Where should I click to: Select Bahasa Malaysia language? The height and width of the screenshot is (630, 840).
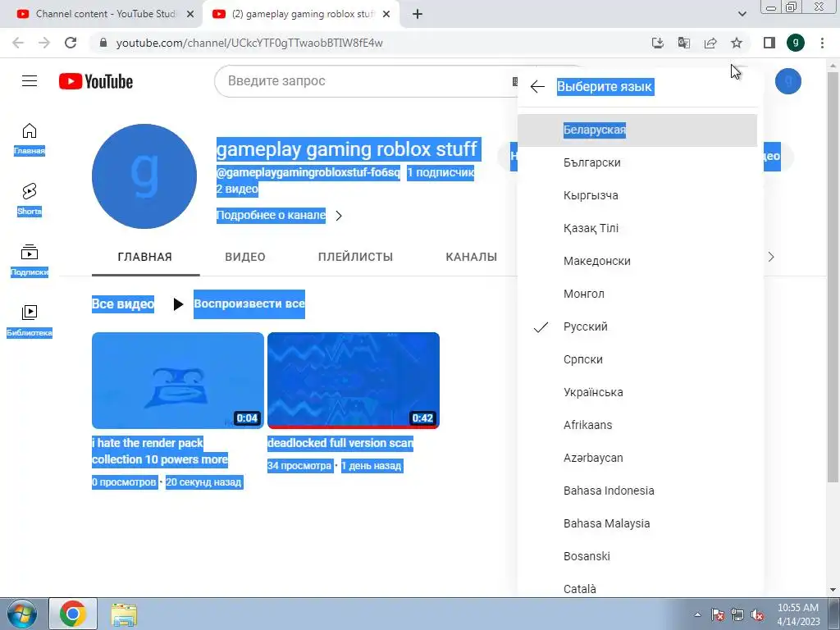tap(637, 523)
